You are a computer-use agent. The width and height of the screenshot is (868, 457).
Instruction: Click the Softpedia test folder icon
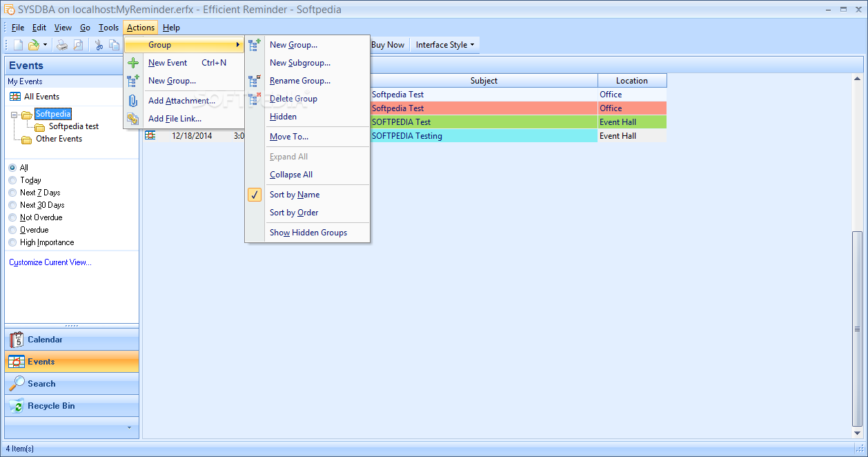tap(40, 127)
